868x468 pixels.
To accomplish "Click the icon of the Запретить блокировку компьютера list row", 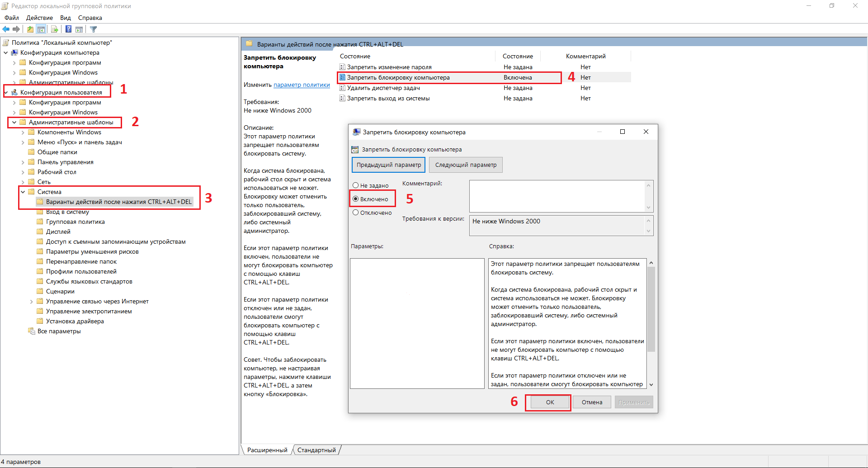I will click(x=343, y=77).
